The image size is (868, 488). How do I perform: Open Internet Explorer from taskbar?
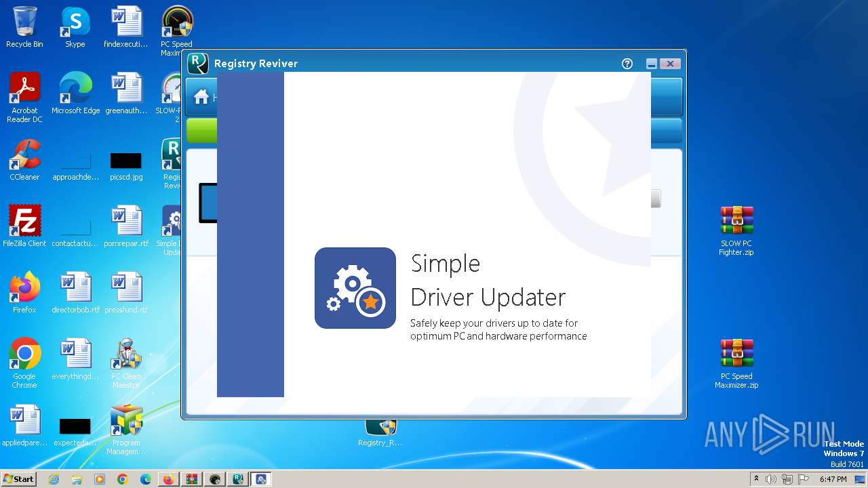pyautogui.click(x=54, y=479)
